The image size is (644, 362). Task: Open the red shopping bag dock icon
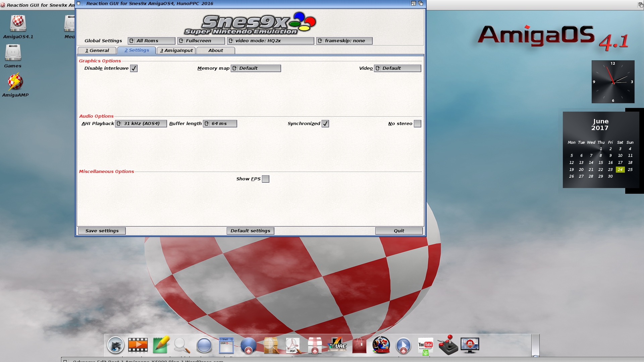pos(359,345)
